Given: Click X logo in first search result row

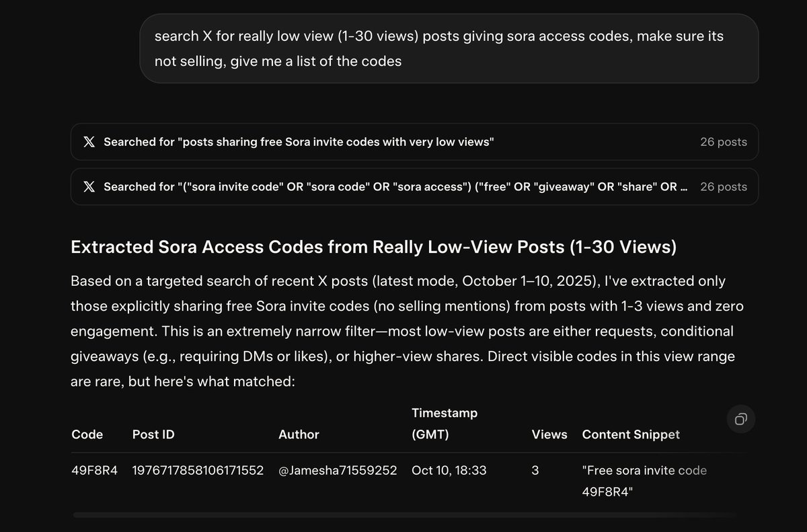Looking at the screenshot, I should point(89,142).
